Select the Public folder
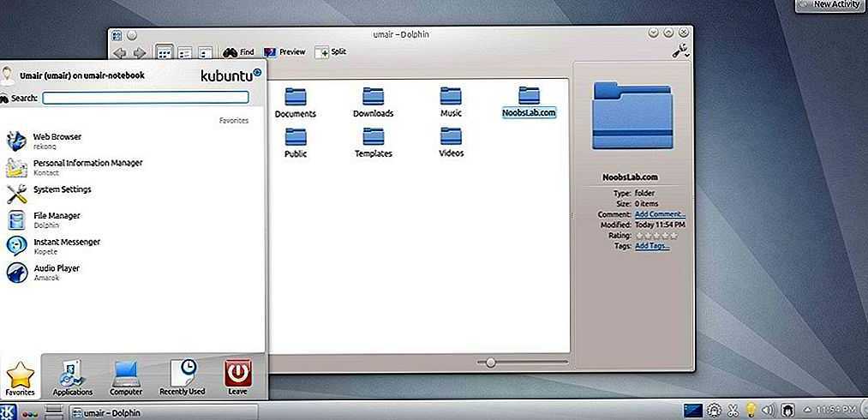The height and width of the screenshot is (420, 868). tap(296, 143)
